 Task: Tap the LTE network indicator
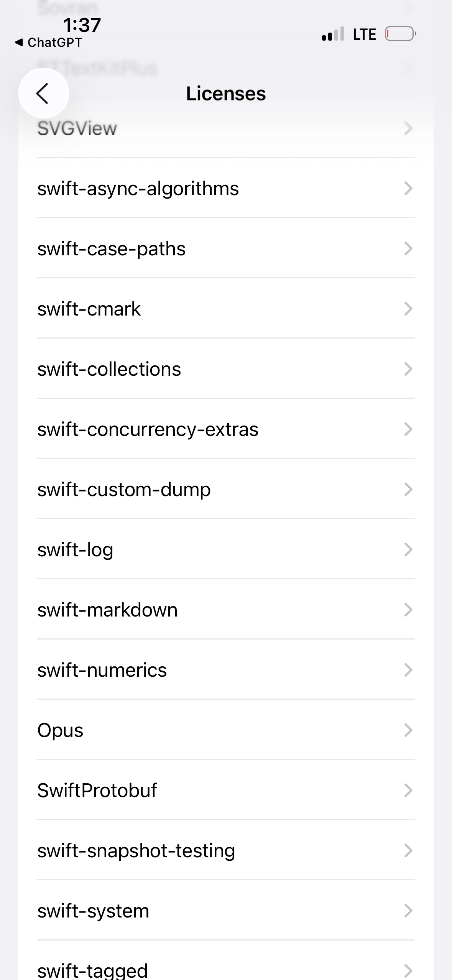(364, 35)
